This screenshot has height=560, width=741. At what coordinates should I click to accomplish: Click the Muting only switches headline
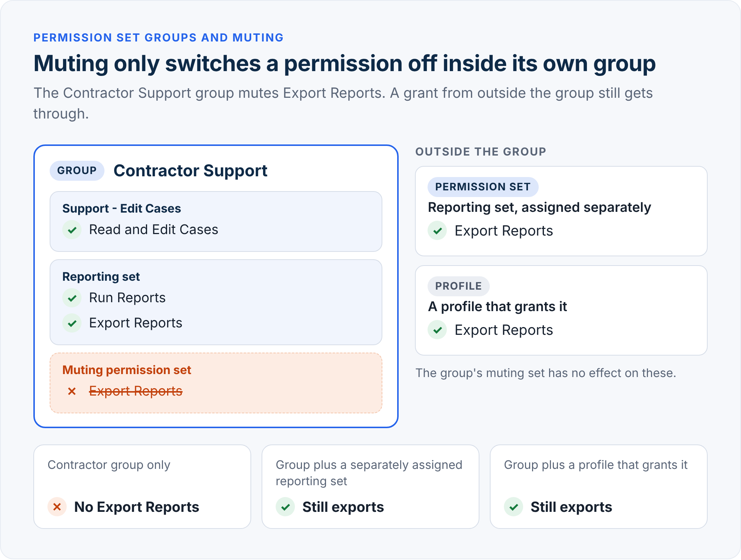345,63
